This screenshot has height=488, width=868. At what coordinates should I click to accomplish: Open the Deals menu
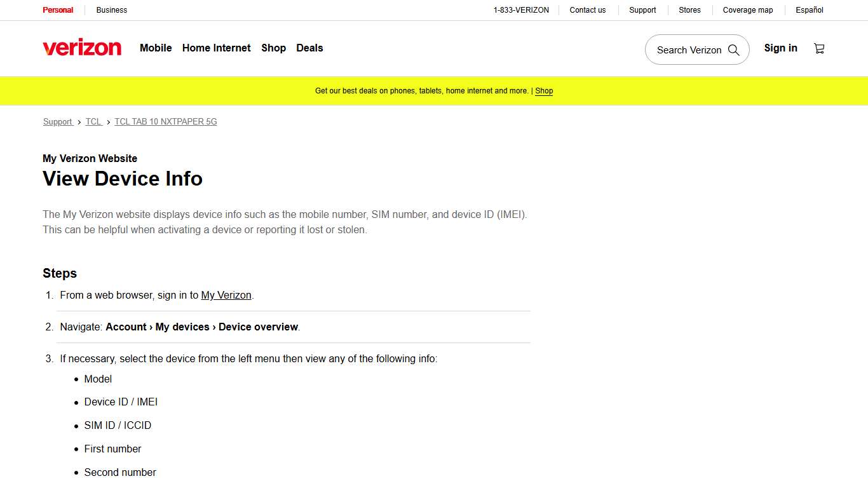click(x=309, y=48)
